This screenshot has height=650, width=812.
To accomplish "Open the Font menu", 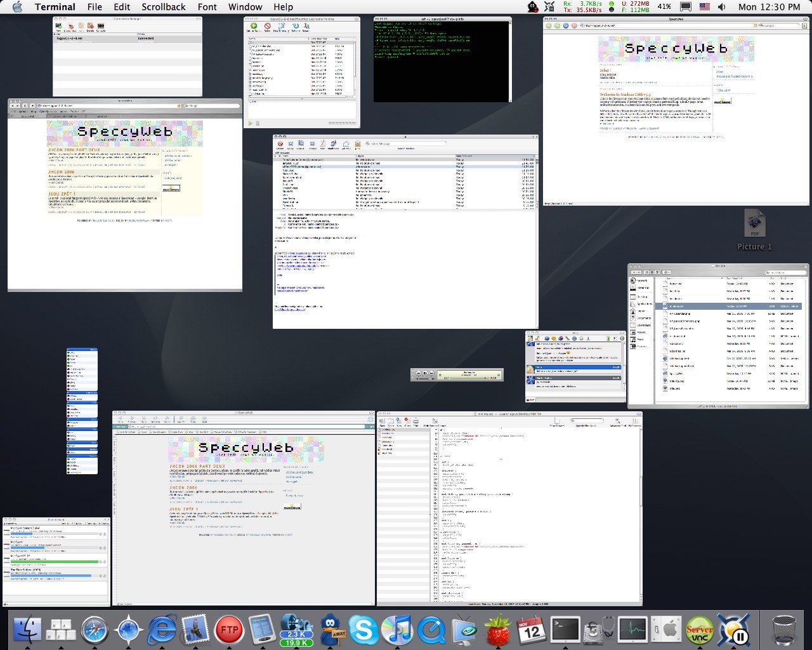I will click(x=207, y=7).
